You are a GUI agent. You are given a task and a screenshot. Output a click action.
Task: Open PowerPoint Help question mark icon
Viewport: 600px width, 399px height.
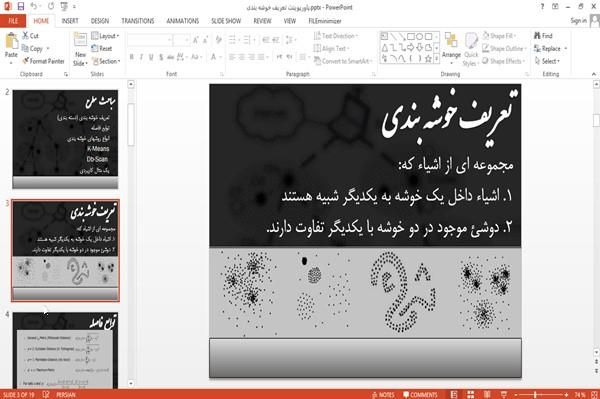(x=542, y=7)
